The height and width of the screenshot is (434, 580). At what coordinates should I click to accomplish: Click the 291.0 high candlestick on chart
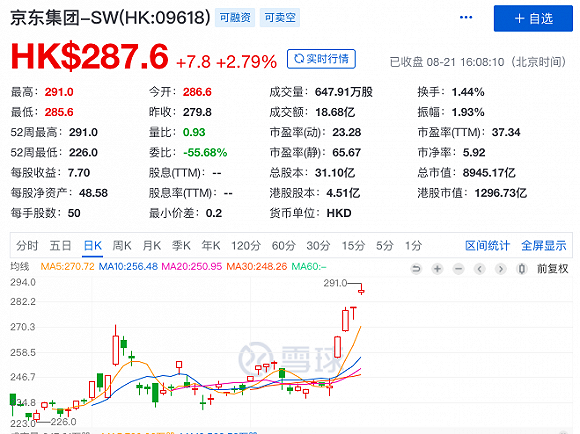(x=361, y=289)
